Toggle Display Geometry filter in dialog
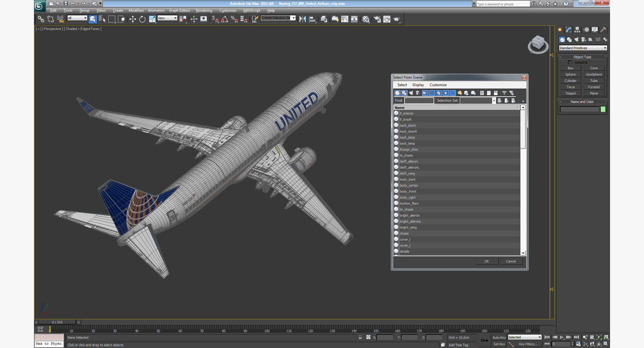The width and height of the screenshot is (644, 348). (397, 93)
